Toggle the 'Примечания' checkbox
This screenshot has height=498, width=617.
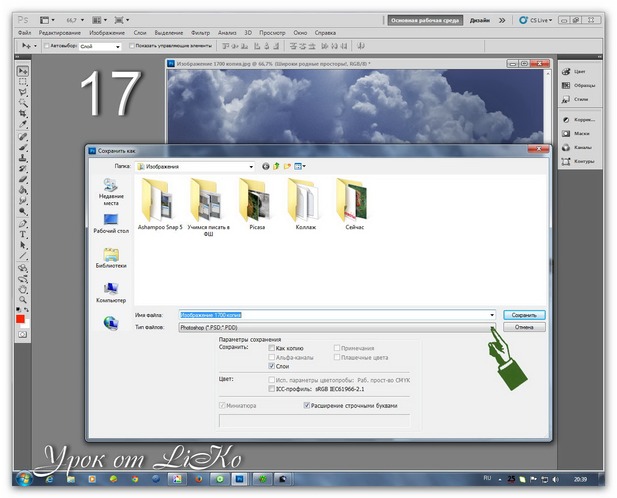pyautogui.click(x=337, y=348)
